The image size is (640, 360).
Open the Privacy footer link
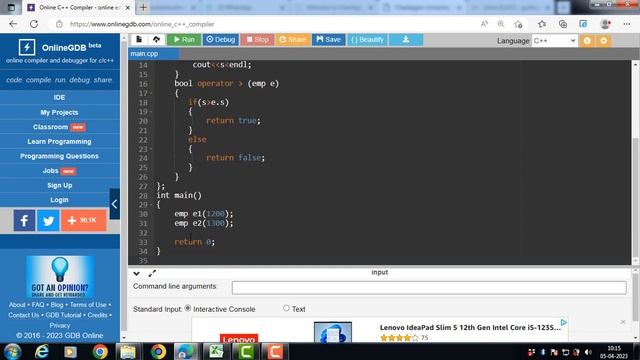tap(60, 325)
